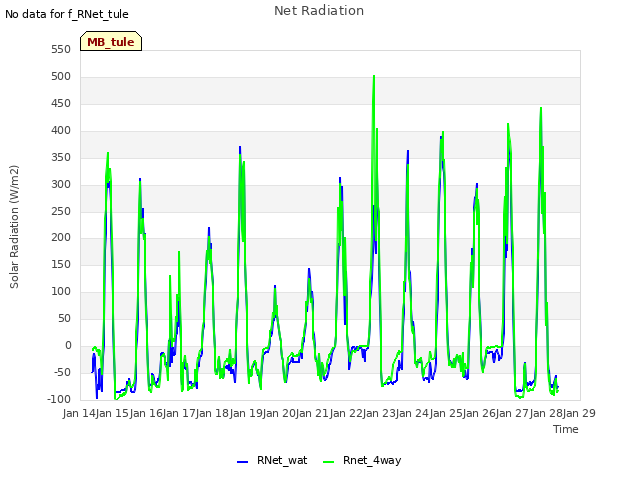Click the 250 y-axis tick label
The width and height of the screenshot is (640, 480).
61,211
